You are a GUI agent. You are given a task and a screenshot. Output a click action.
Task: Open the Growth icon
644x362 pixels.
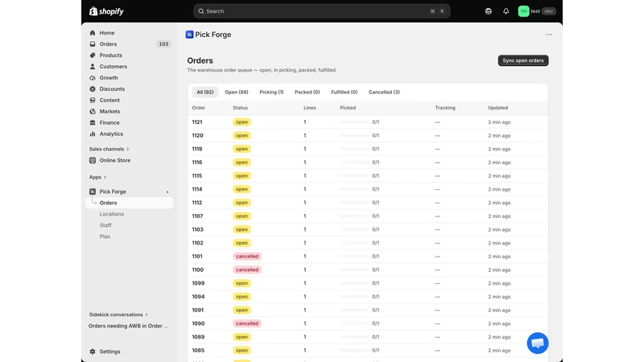click(x=93, y=77)
